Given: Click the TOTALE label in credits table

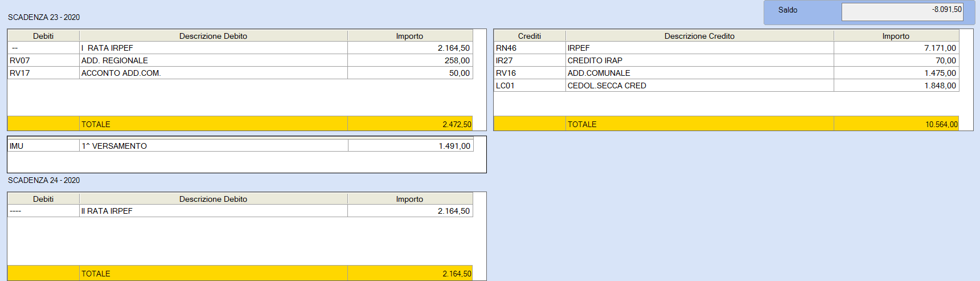Looking at the screenshot, I should [x=582, y=124].
